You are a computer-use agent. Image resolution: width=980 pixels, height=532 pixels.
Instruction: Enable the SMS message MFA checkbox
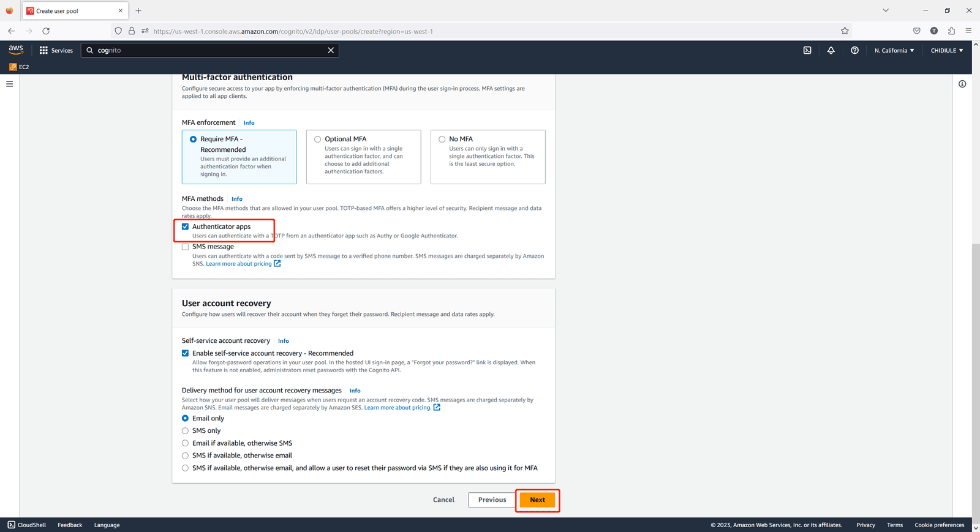(185, 247)
